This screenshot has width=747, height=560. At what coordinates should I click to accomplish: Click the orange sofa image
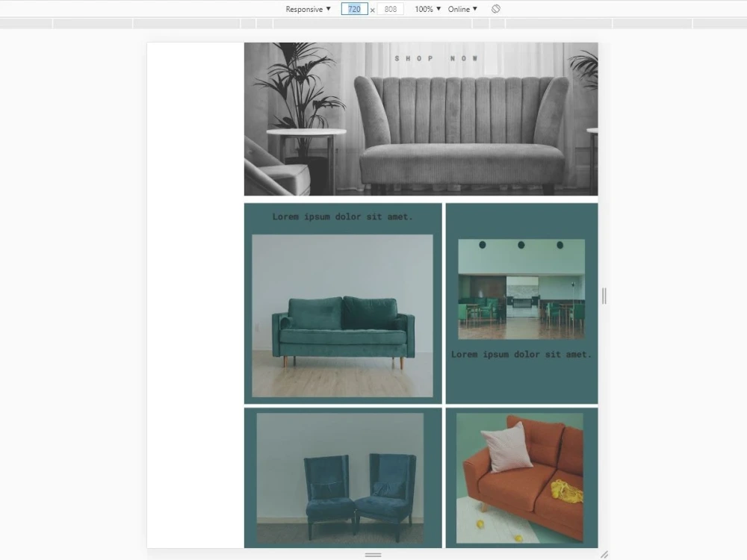tap(520, 478)
